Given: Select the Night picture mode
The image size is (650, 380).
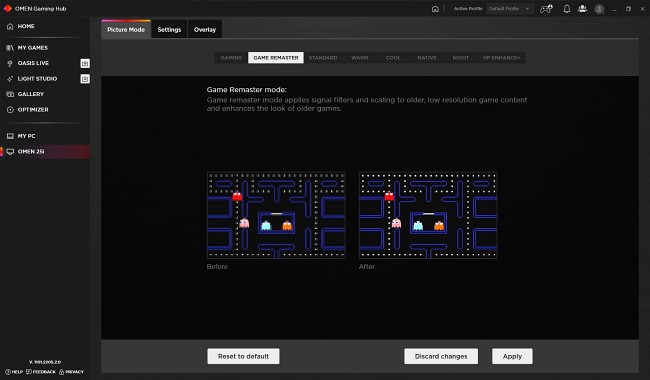Looking at the screenshot, I should [461, 58].
